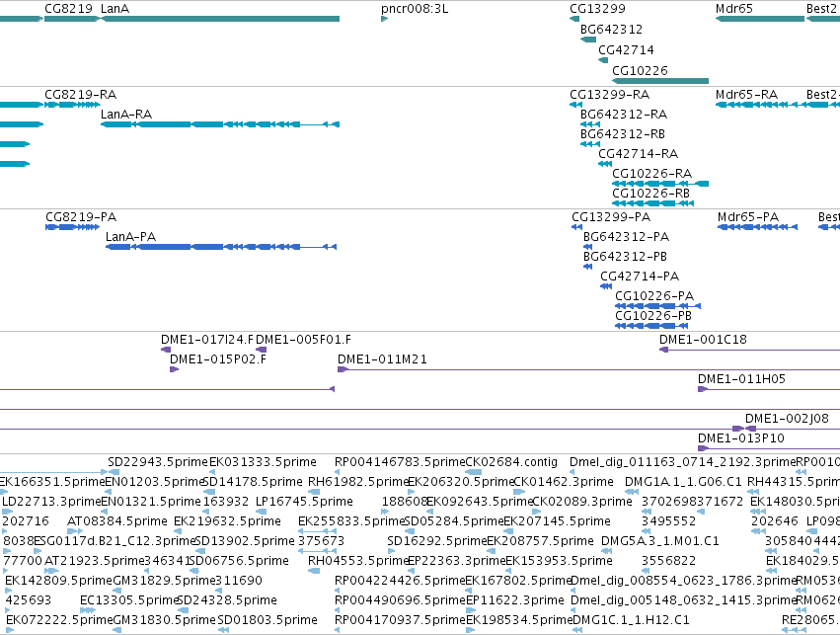Click the DME1-005F01.F BAC end label
This screenshot has width=840, height=635.
point(303,340)
